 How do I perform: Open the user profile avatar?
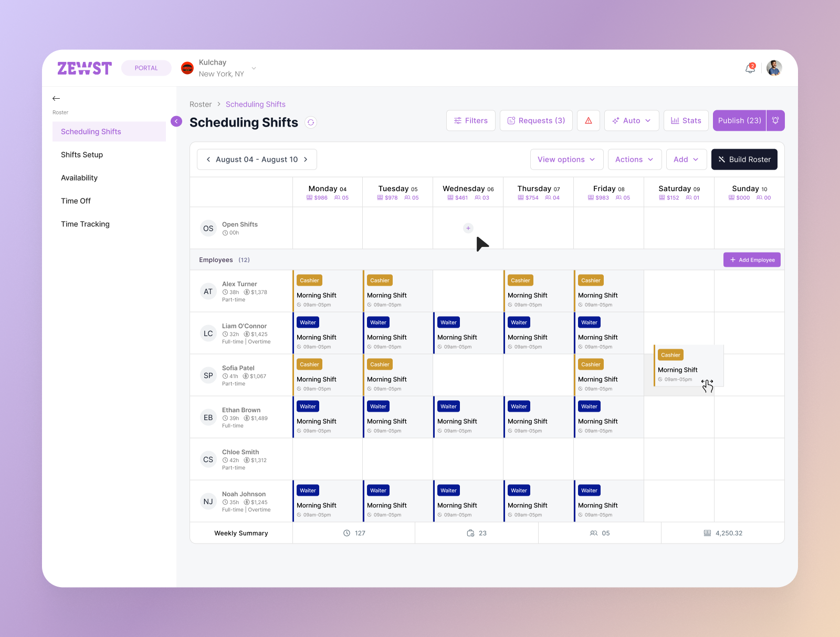774,68
